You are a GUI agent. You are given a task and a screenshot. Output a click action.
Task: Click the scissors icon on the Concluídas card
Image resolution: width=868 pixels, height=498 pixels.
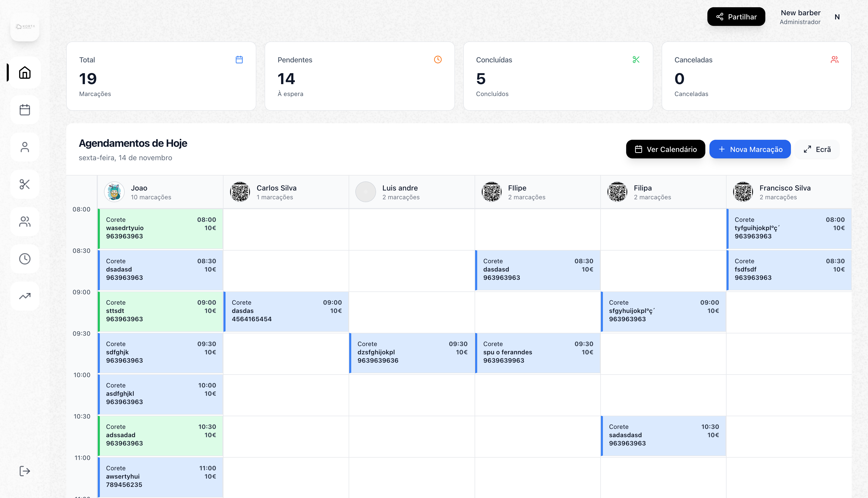click(635, 60)
